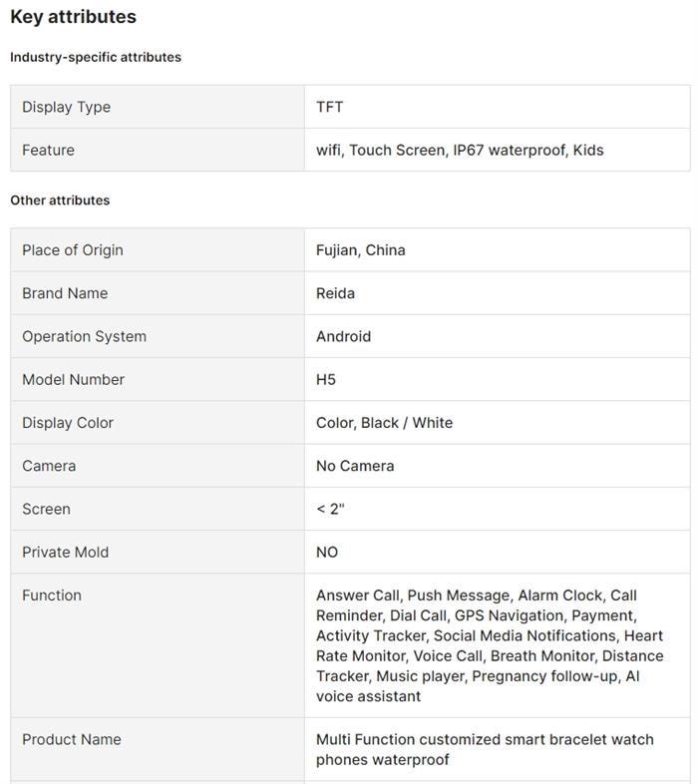Click the Screen row label
The width and height of the screenshot is (698, 784).
46,509
